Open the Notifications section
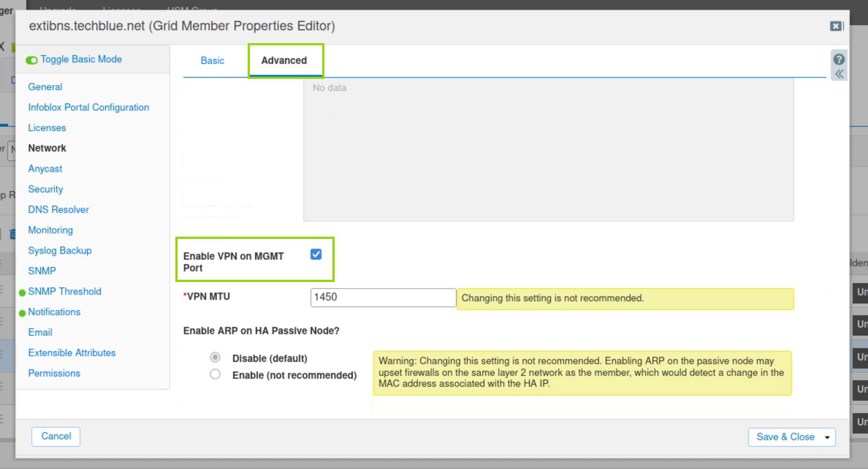 pyautogui.click(x=54, y=312)
